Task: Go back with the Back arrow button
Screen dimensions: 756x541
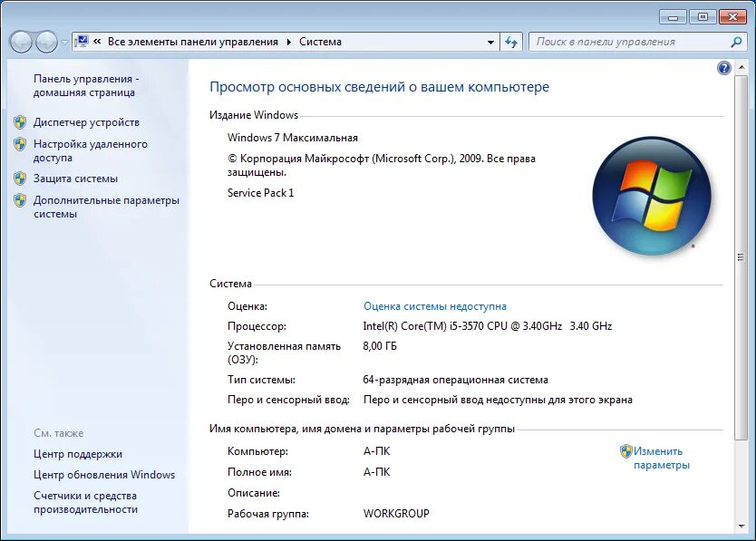Action: pos(21,42)
